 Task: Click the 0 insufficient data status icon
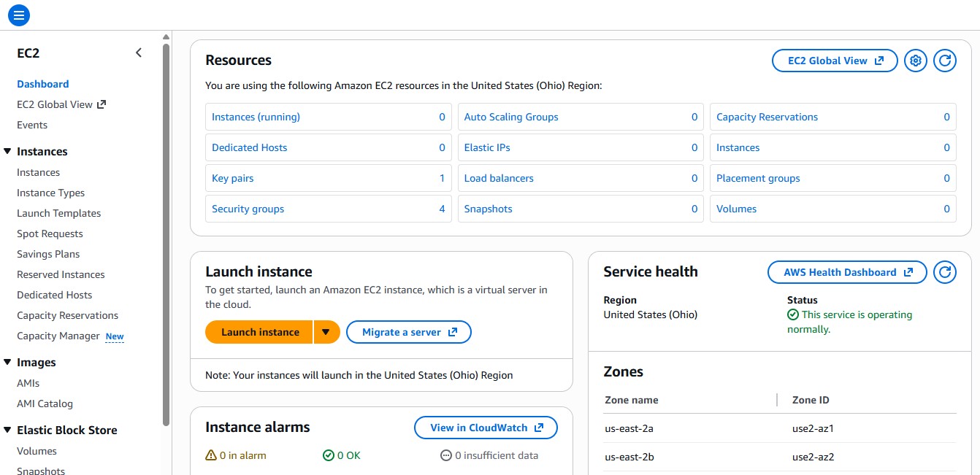[445, 455]
